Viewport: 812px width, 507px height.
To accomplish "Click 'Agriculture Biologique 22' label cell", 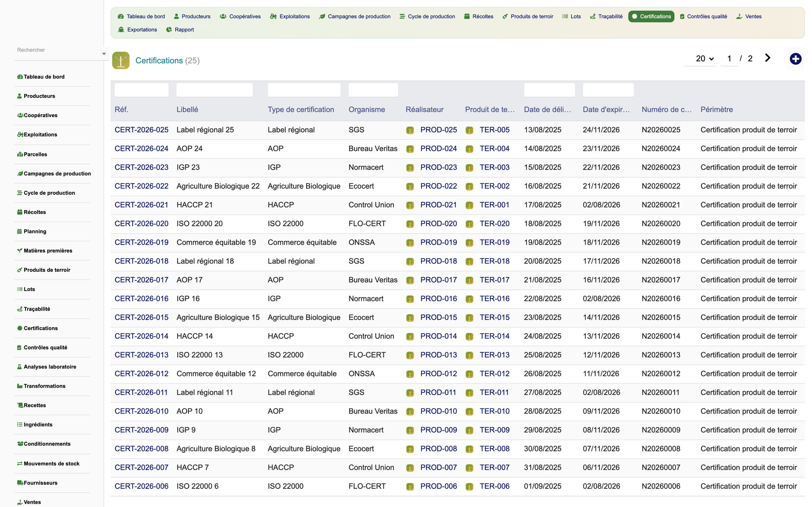I will click(218, 186).
